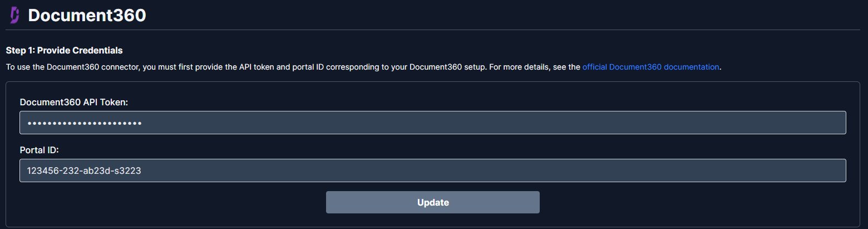Screen dimensions: 868x229
Task: Click the empty header area right of the title
Action: coord(501,16)
